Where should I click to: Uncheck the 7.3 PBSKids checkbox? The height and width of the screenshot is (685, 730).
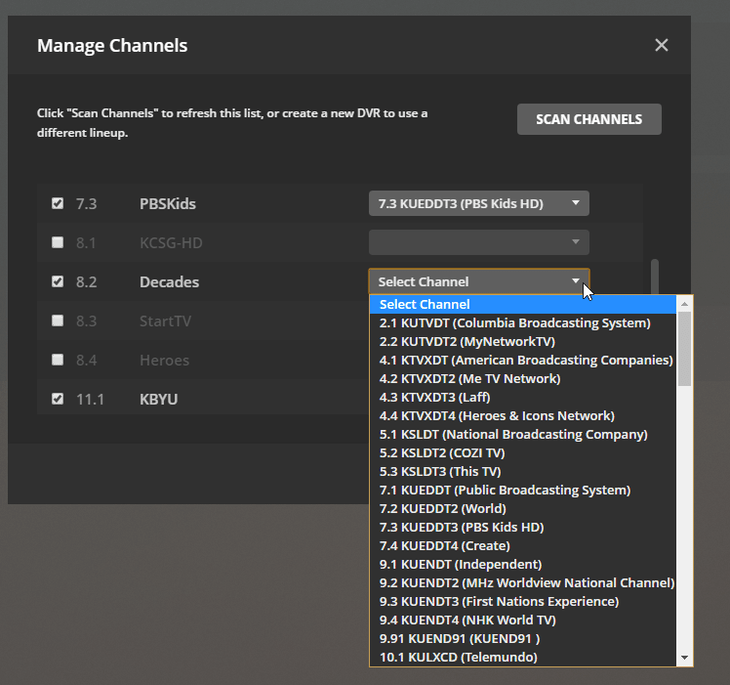(57, 203)
